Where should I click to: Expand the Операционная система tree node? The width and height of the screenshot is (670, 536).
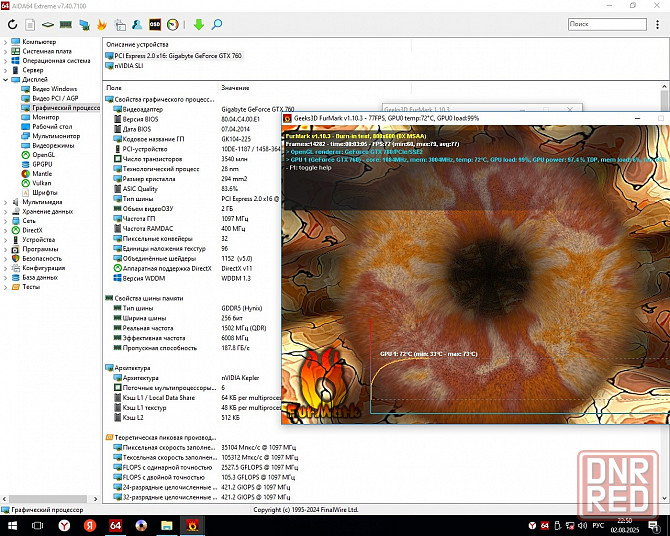pyautogui.click(x=6, y=61)
